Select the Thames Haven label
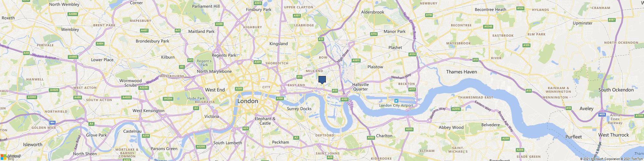The width and height of the screenshot is (644, 161). [461, 72]
